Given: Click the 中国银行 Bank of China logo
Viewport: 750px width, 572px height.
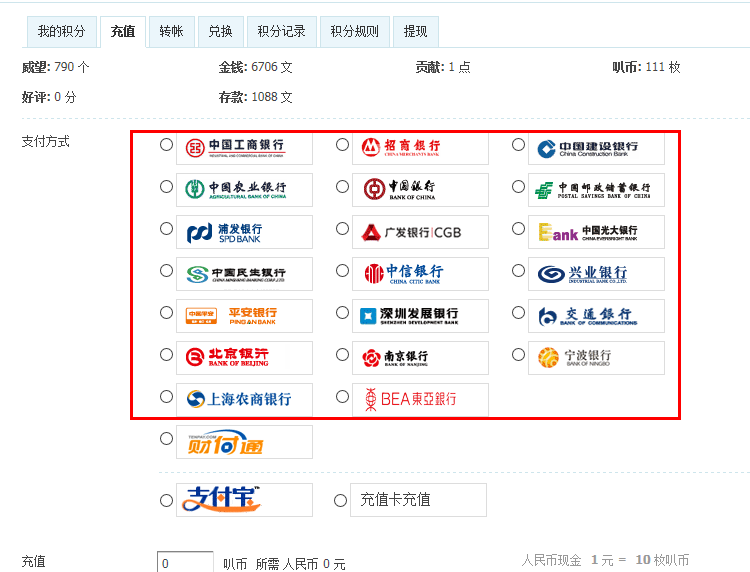Looking at the screenshot, I should (x=420, y=190).
